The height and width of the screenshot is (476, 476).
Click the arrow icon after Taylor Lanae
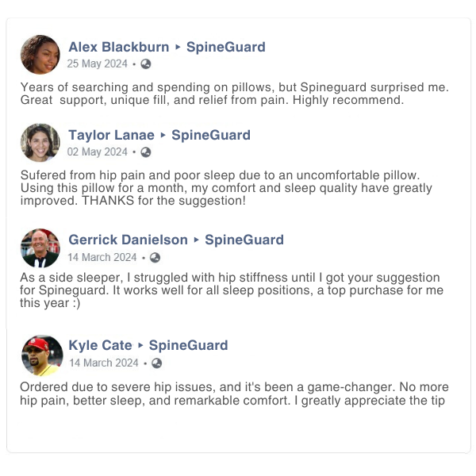click(x=163, y=135)
